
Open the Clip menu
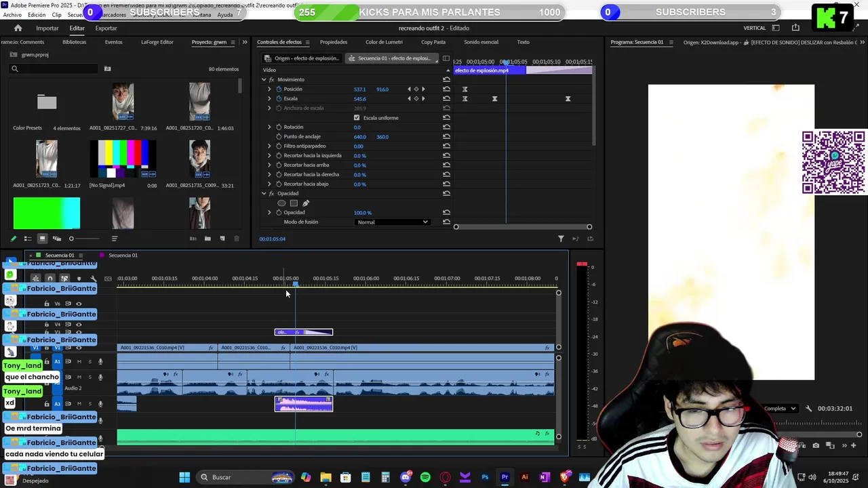pos(56,14)
